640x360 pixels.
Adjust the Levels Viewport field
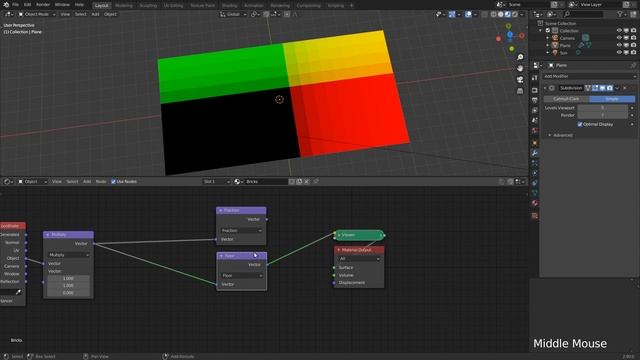coord(602,108)
